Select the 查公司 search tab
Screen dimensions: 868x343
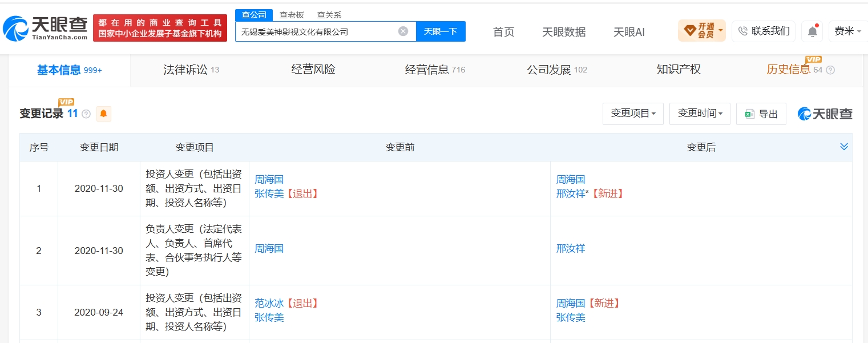[254, 15]
